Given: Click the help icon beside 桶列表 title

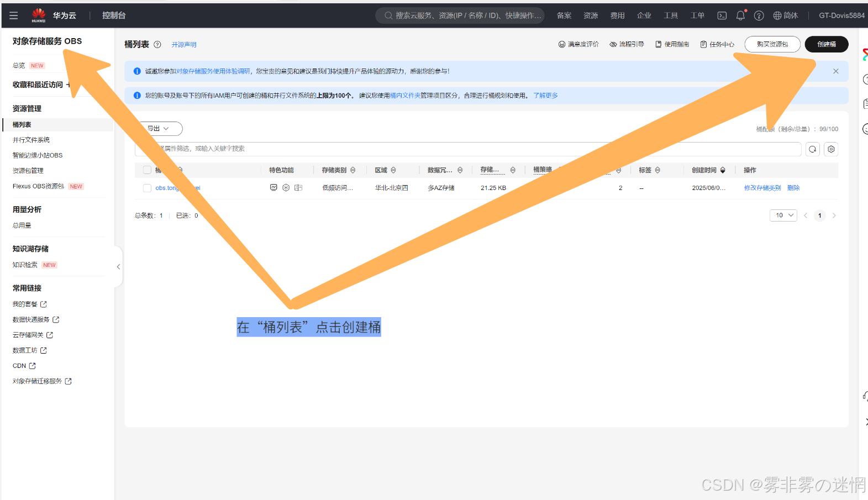Looking at the screenshot, I should point(157,45).
